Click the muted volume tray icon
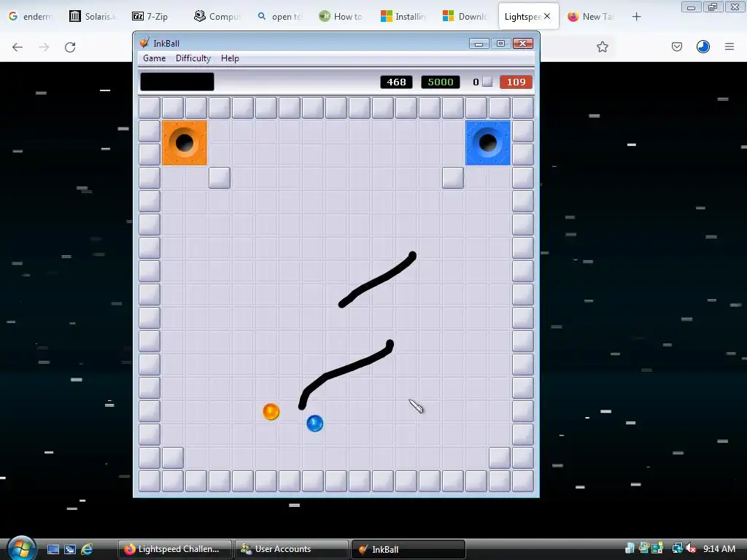The width and height of the screenshot is (747, 560). pyautogui.click(x=691, y=548)
